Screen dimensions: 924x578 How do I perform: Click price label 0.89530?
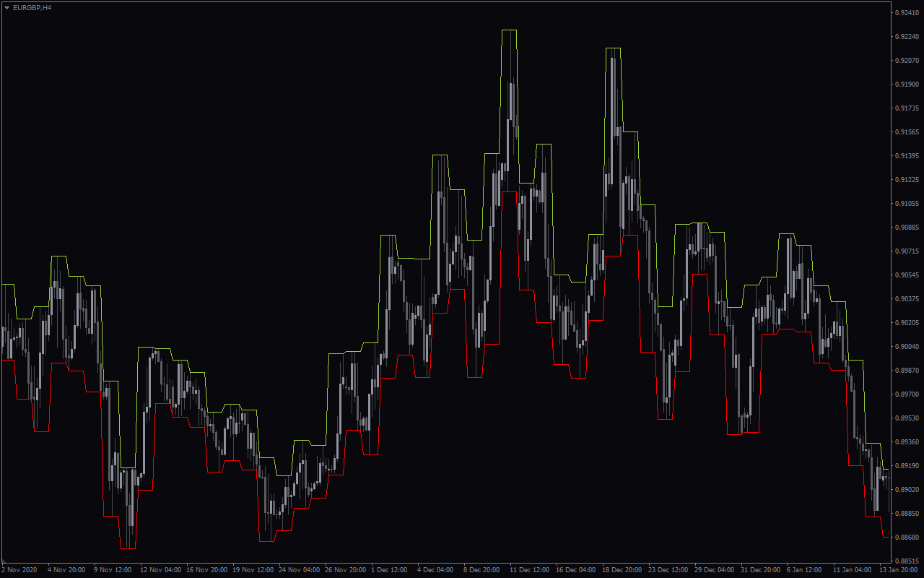tap(906, 418)
